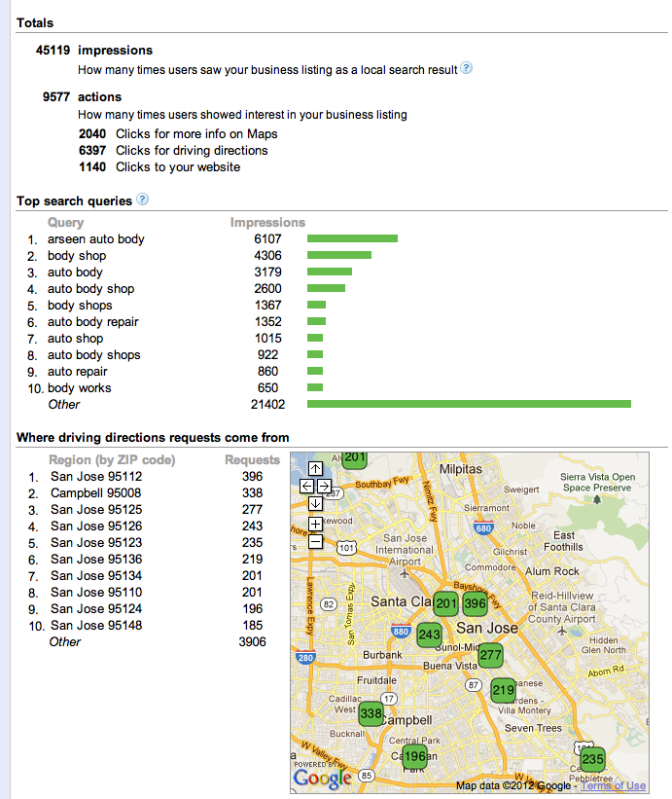The image size is (672, 799).
Task: Select region 'San Jose 95136'
Action: tap(96, 559)
